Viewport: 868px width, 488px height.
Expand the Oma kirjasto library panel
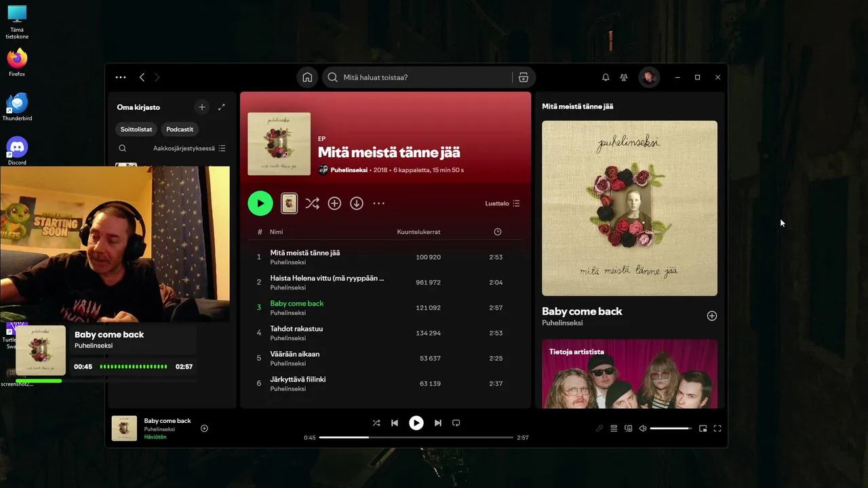(x=221, y=107)
